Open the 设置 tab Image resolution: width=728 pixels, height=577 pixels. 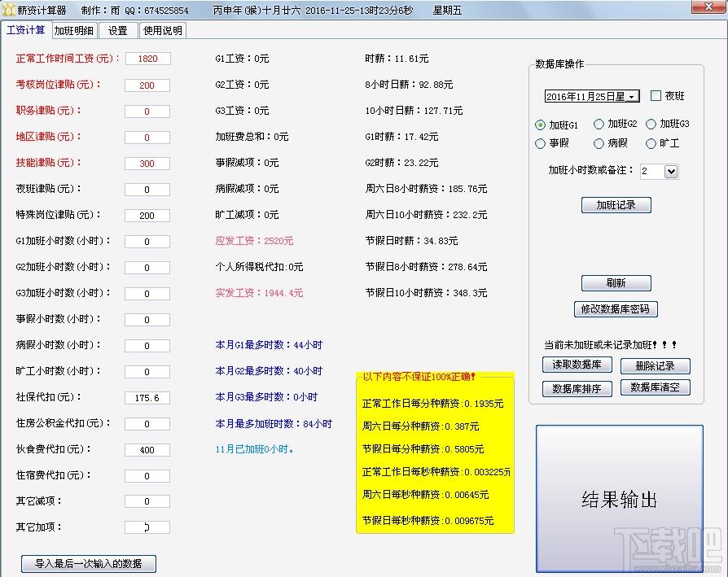(x=118, y=31)
